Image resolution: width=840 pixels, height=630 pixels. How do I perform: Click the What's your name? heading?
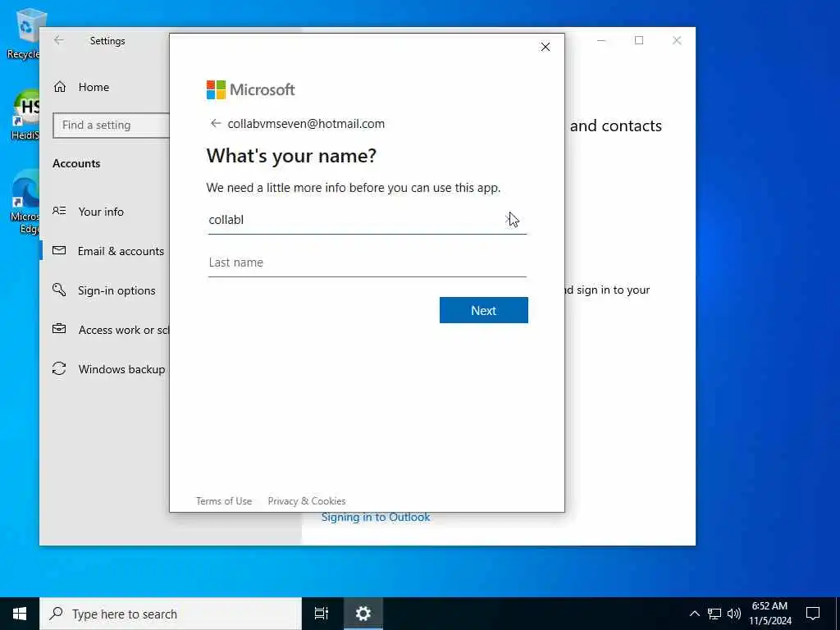pos(291,156)
